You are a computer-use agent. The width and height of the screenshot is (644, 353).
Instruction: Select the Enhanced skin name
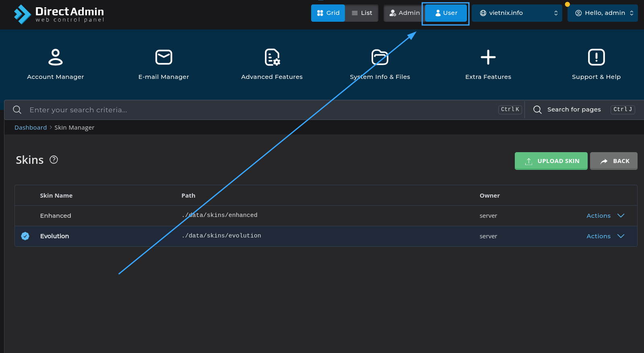pos(56,216)
